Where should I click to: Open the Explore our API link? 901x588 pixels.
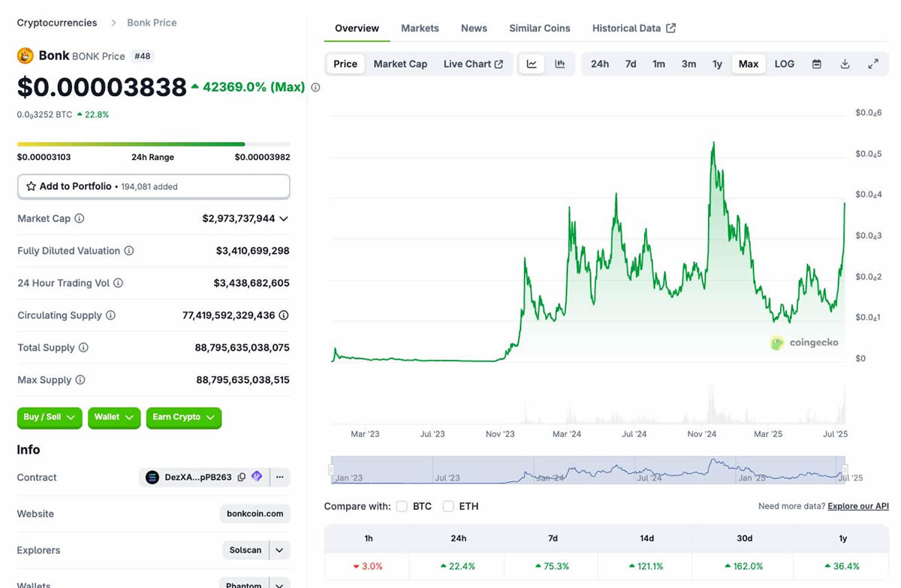(x=857, y=506)
